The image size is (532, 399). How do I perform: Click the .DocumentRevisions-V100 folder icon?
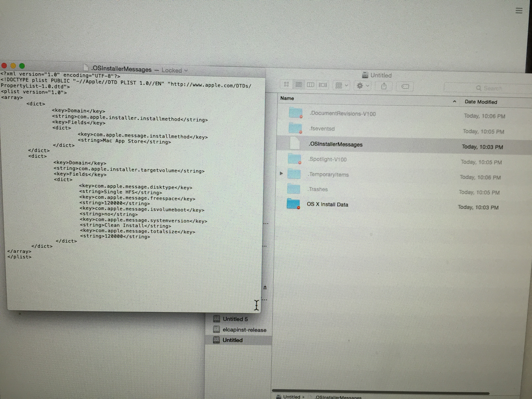click(x=296, y=113)
